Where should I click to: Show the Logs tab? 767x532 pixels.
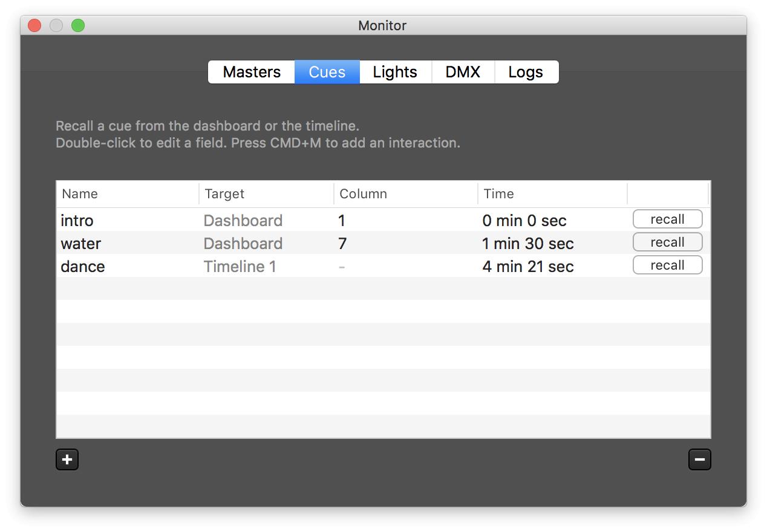tap(526, 72)
